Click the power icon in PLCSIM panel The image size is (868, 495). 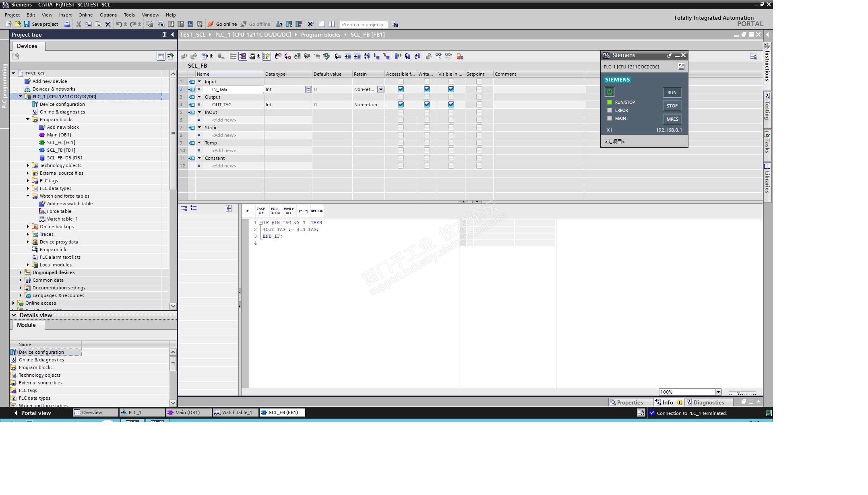[x=609, y=92]
